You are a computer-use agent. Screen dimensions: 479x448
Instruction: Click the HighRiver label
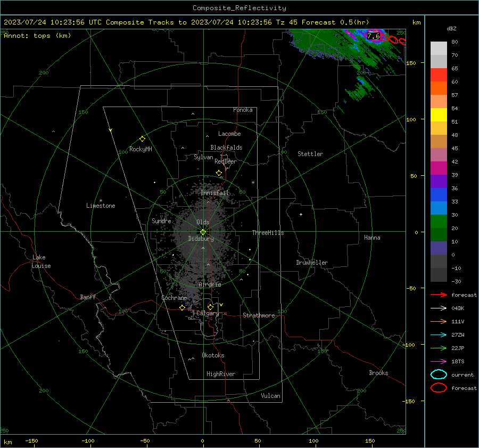pyautogui.click(x=221, y=374)
